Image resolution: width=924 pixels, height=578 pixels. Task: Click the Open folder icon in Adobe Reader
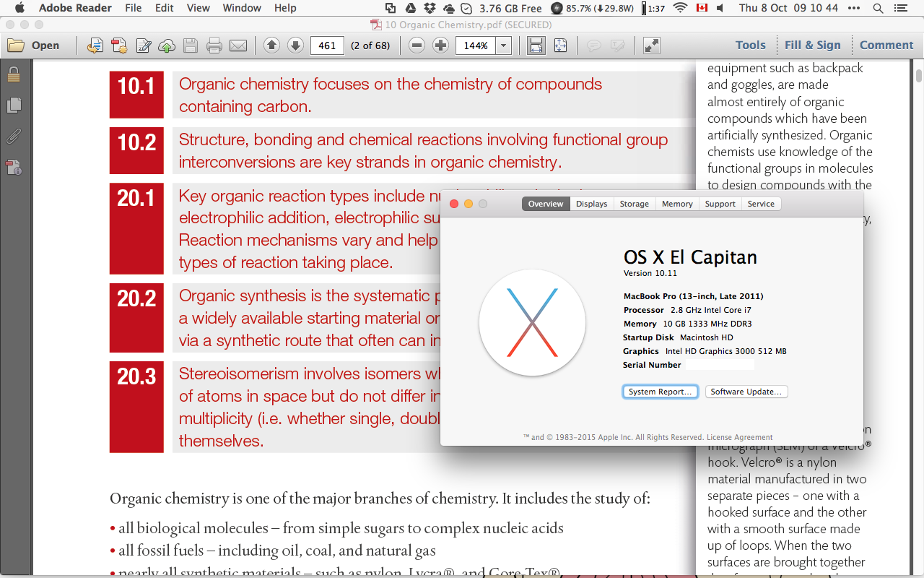16,46
